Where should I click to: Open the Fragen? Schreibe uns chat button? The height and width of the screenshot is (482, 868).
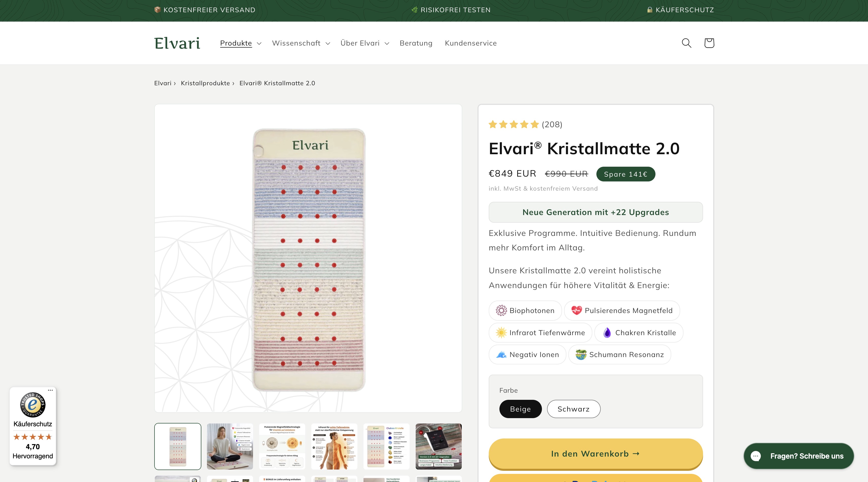pos(799,456)
